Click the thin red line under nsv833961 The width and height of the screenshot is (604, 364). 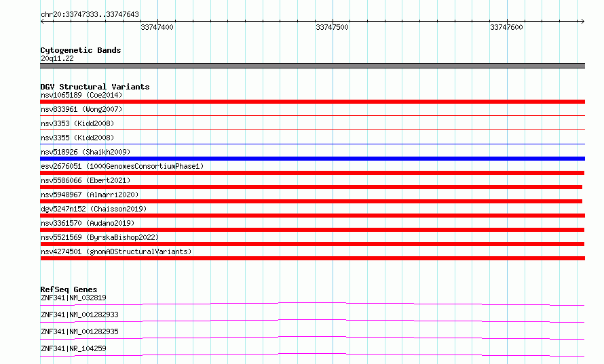click(x=312, y=115)
